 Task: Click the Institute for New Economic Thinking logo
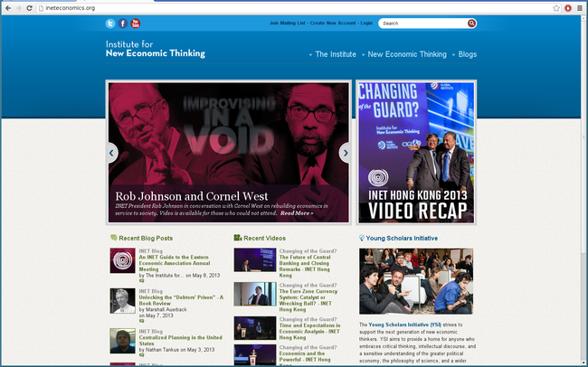pos(156,49)
